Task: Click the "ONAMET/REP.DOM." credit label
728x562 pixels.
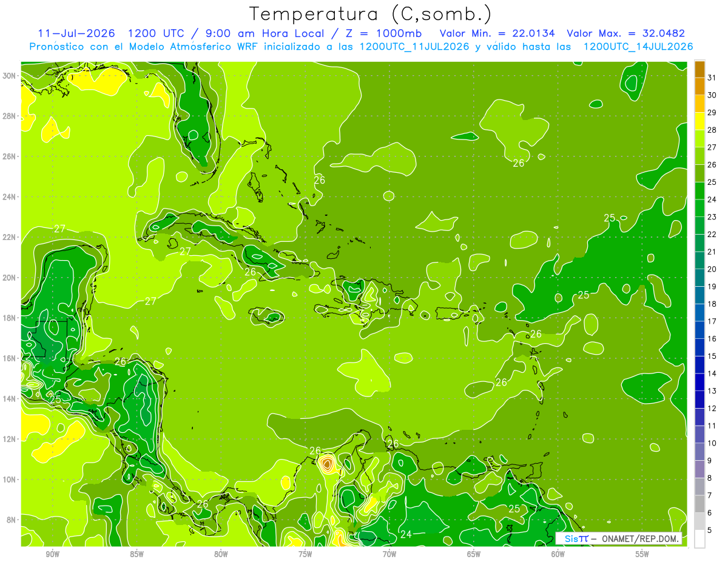Action: [x=640, y=538]
